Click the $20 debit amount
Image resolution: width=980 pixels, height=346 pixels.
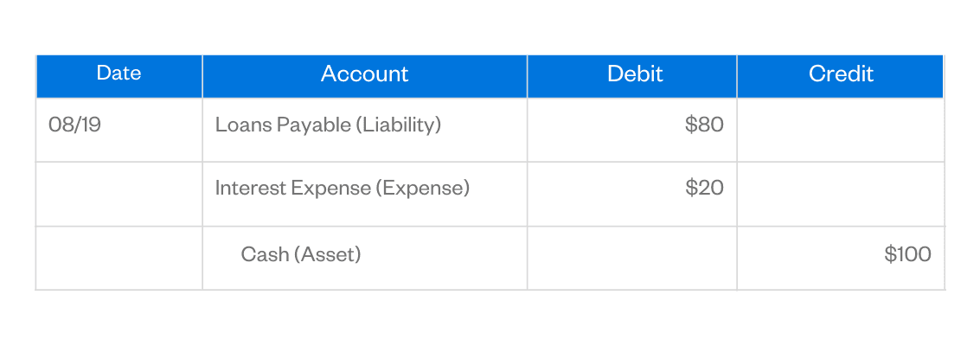pos(704,188)
